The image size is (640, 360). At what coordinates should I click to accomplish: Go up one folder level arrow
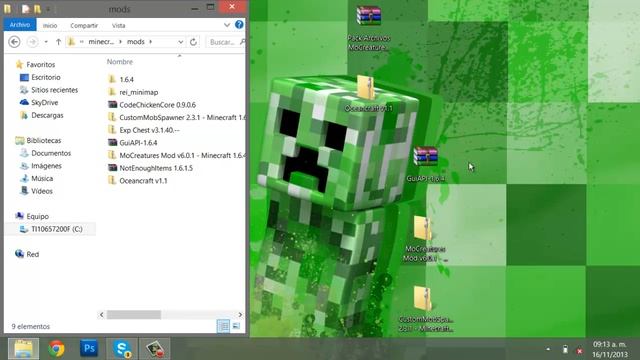(58, 42)
